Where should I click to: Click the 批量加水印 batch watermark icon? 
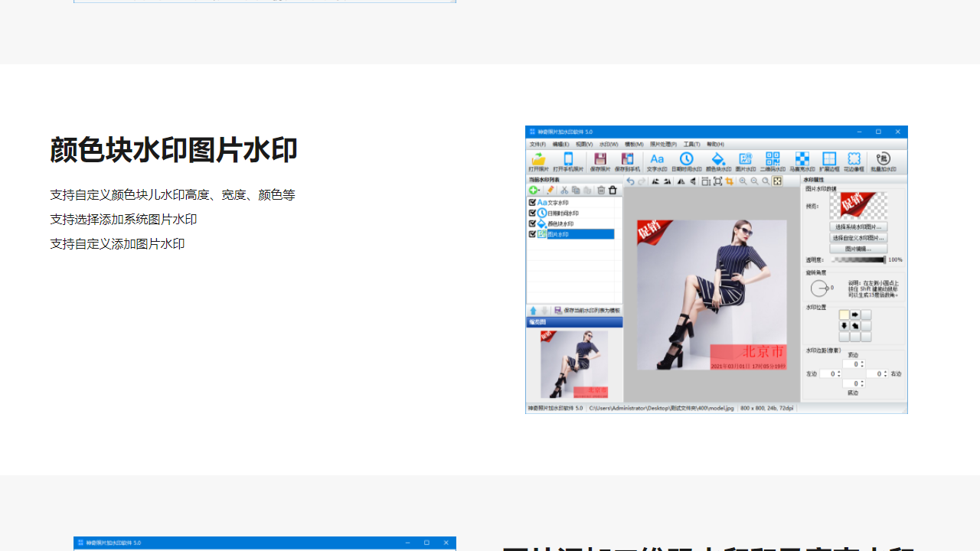tap(884, 159)
